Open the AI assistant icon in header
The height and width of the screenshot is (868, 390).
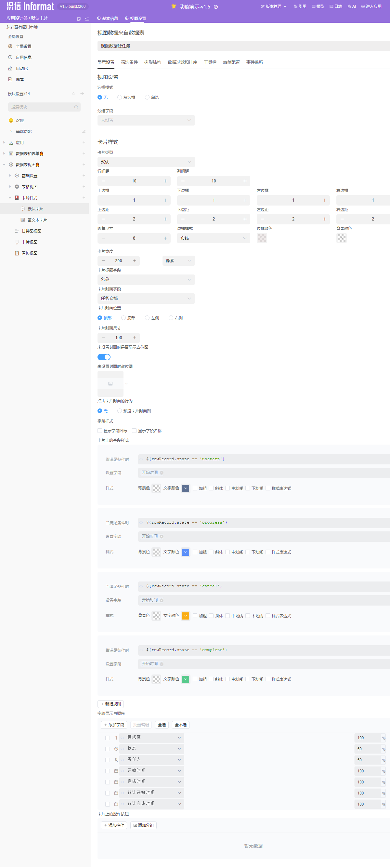[349, 7]
